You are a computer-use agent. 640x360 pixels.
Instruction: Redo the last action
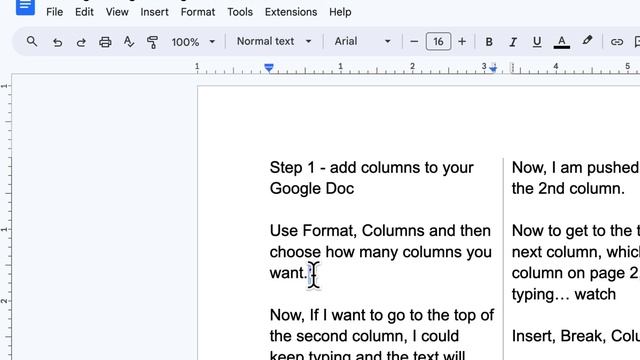click(81, 42)
